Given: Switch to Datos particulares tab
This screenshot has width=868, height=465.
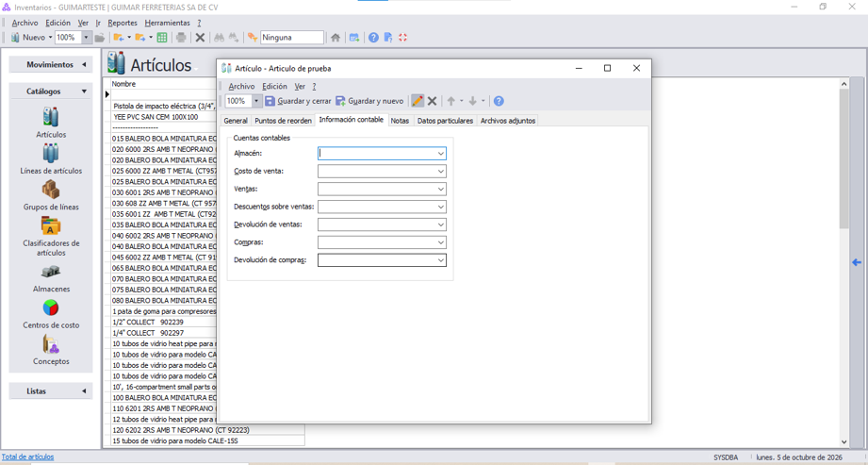Looking at the screenshot, I should pos(445,121).
